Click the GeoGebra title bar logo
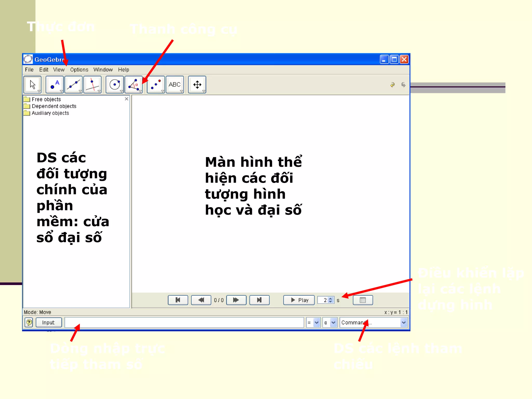This screenshot has height=399, width=532. coord(28,59)
